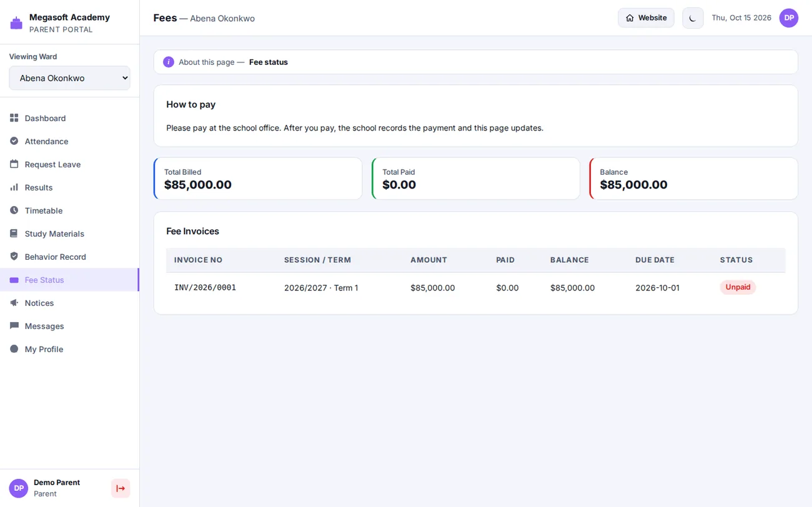Click the Fee Status card icon
The width and height of the screenshot is (812, 507).
coord(14,280)
